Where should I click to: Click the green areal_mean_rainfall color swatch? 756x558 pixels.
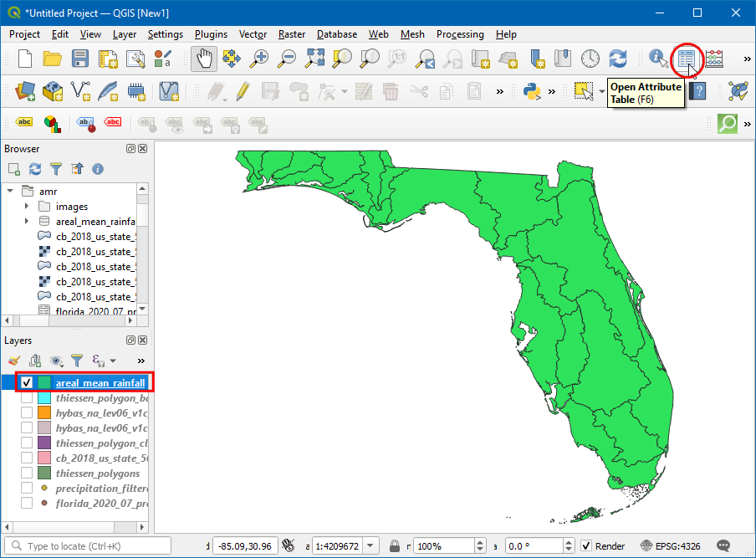pyautogui.click(x=44, y=382)
